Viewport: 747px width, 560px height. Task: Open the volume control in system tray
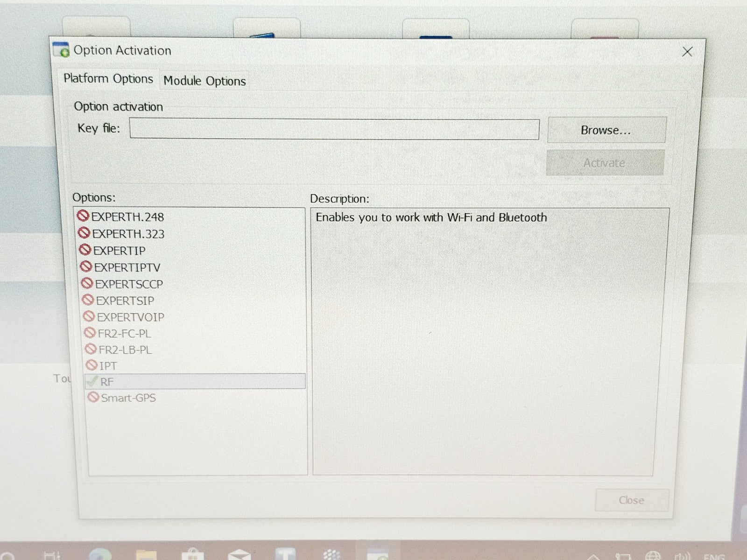click(x=682, y=556)
